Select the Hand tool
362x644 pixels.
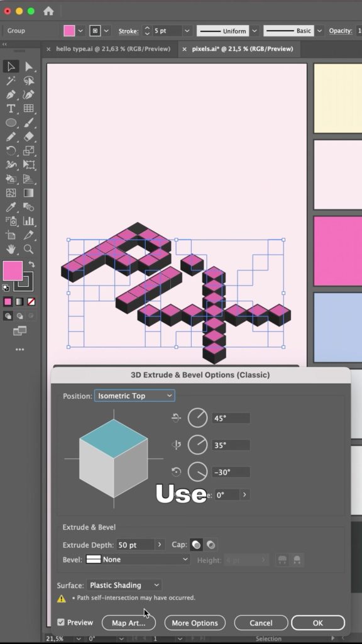pyautogui.click(x=11, y=249)
